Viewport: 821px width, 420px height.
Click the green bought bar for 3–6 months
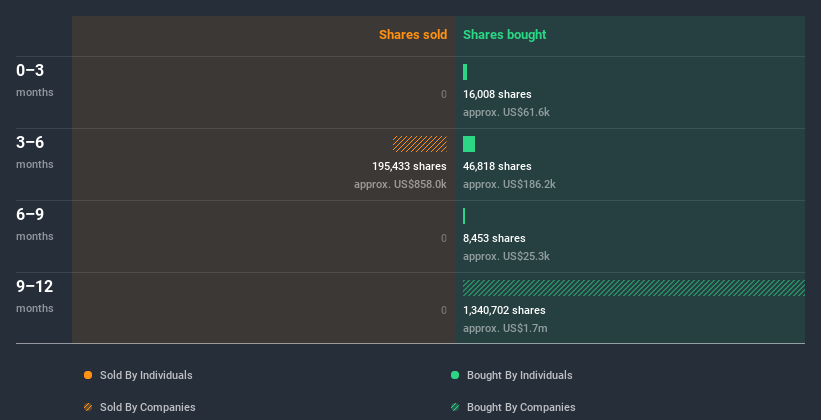469,144
